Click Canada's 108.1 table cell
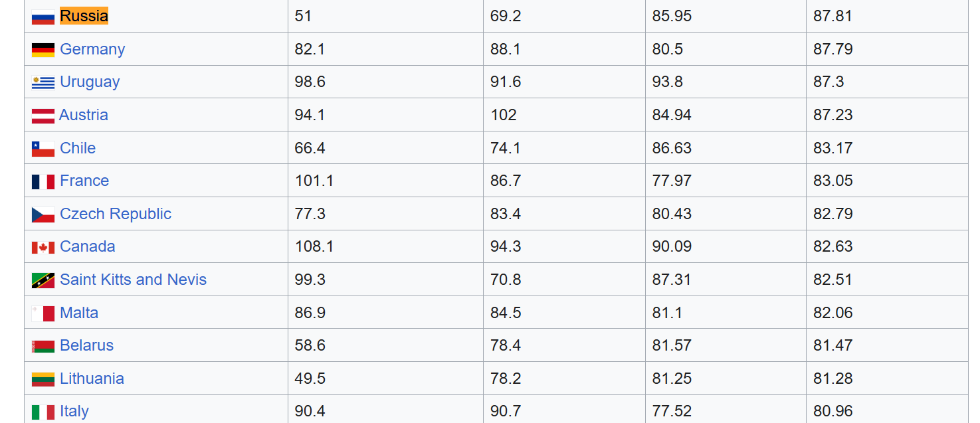Screen dimensions: 980x423 pos(314,246)
